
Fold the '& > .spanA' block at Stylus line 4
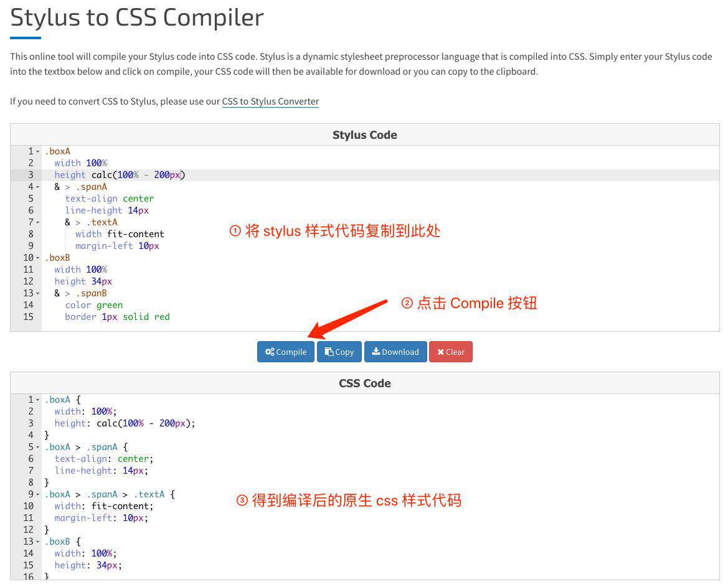[37, 187]
